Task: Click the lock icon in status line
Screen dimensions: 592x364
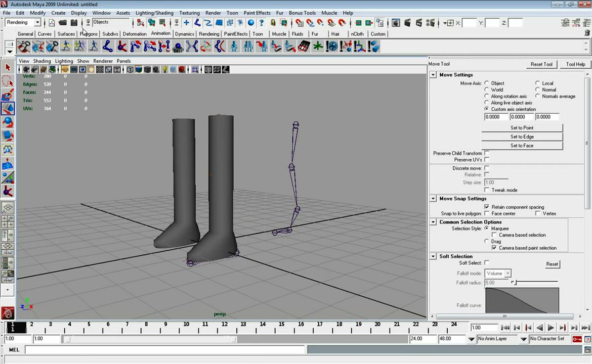Action: 273,23
